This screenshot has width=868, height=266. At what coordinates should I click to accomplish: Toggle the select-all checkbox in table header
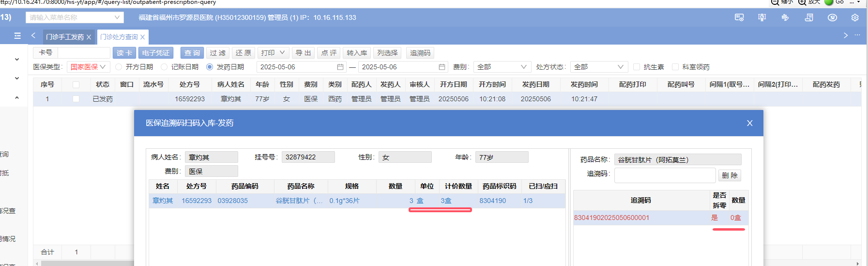coord(76,84)
